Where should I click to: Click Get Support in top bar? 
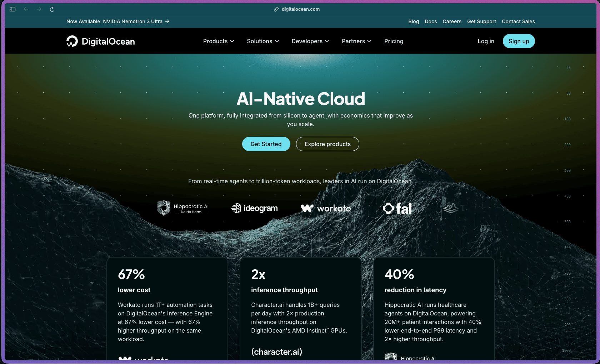coord(481,21)
